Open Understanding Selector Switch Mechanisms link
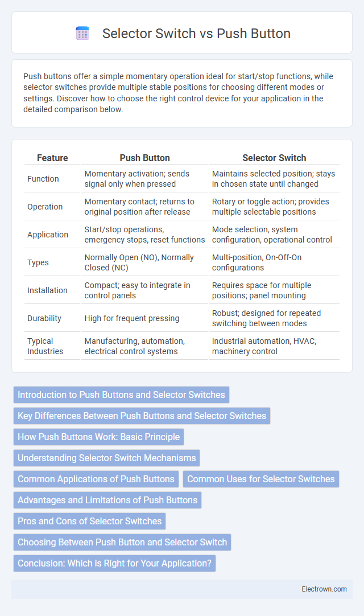Screen dimensions: 364x616 pos(107,458)
